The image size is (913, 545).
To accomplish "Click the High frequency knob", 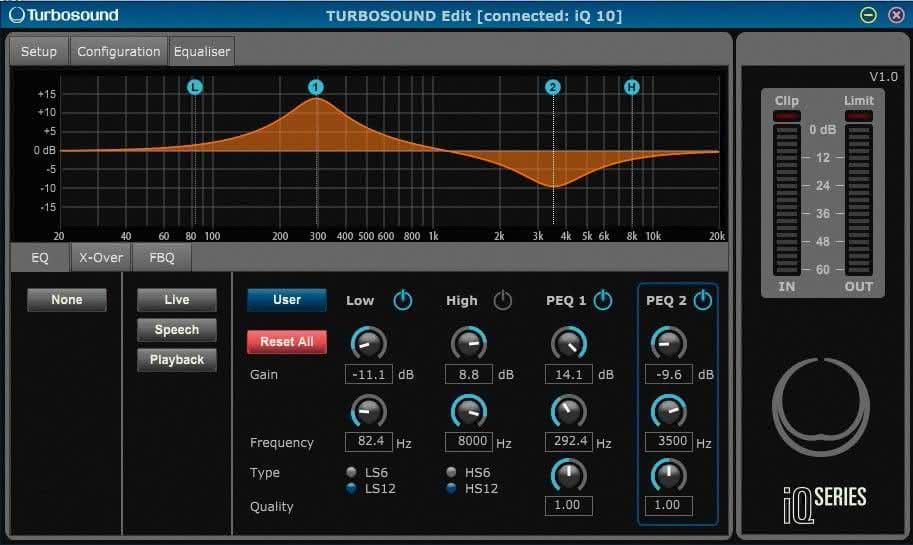I will [x=469, y=411].
